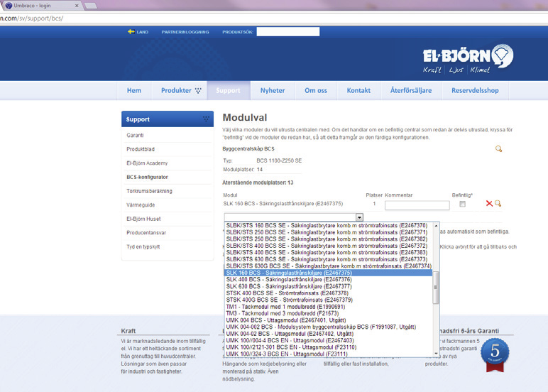This screenshot has height=392, width=548.
Task: Click the dropdown list scroll-up arrow
Action: click(436, 226)
